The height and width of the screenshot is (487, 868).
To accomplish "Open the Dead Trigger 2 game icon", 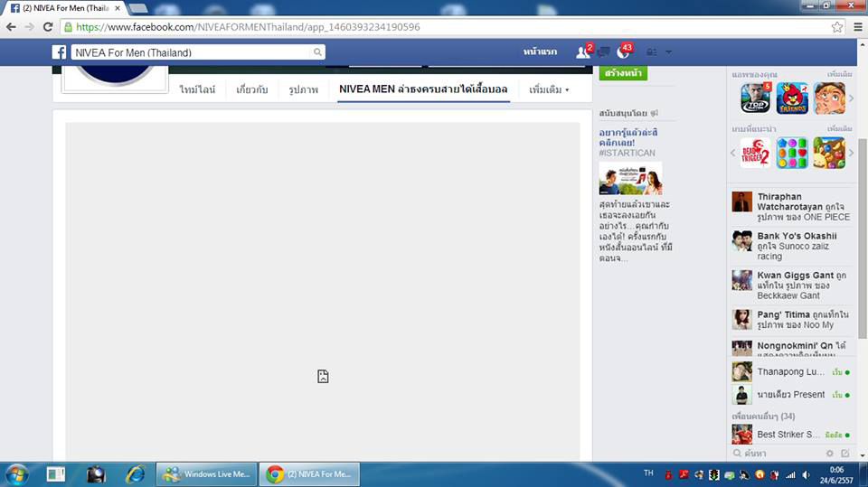I will coord(756,153).
